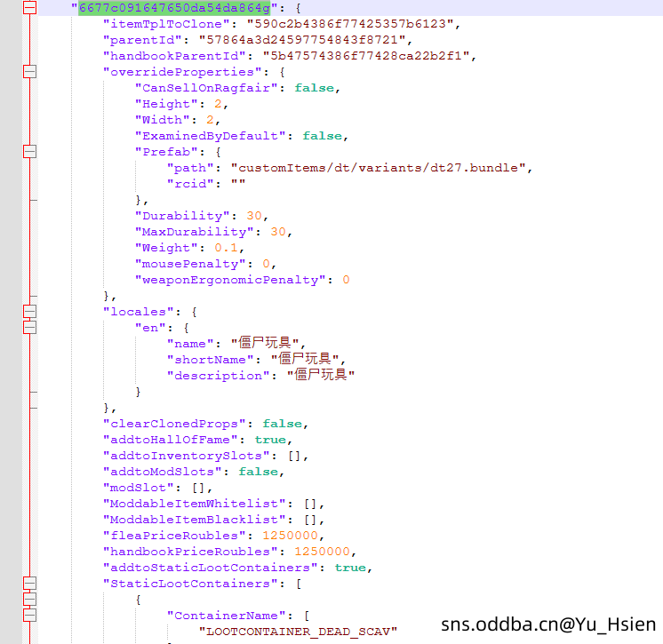Collapse the locales section fold marker
663x644 pixels.
click(29, 312)
